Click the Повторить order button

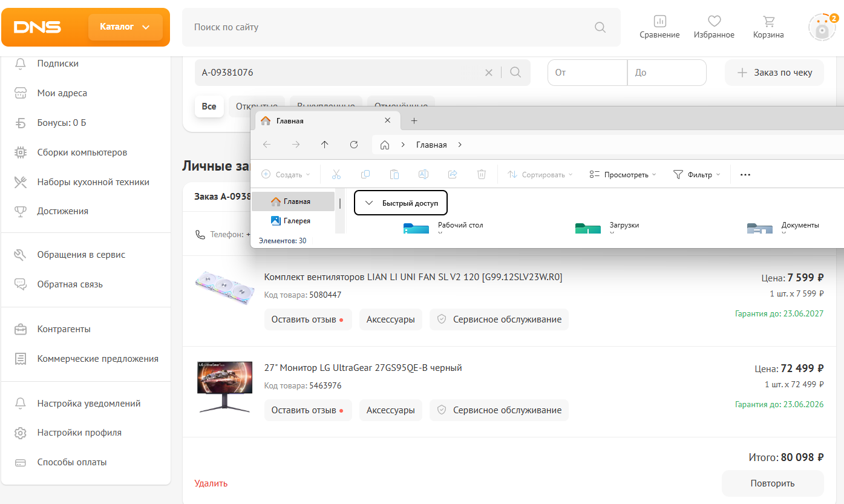coord(773,483)
